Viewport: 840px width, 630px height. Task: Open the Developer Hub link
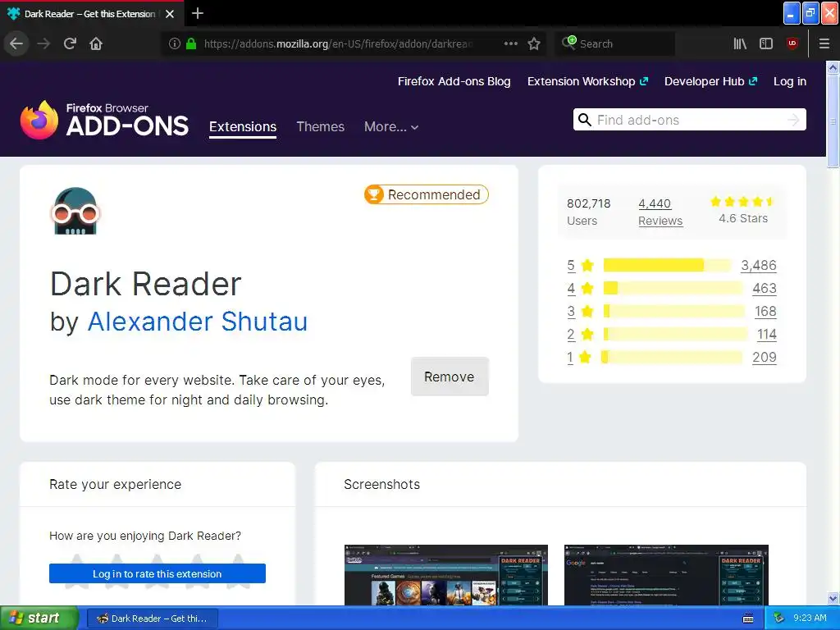point(711,81)
